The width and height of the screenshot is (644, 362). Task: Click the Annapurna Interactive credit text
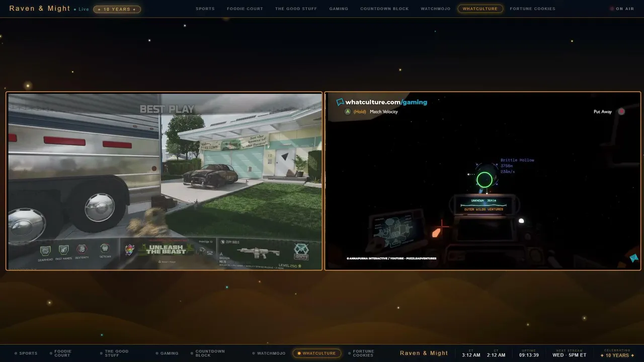click(391, 258)
